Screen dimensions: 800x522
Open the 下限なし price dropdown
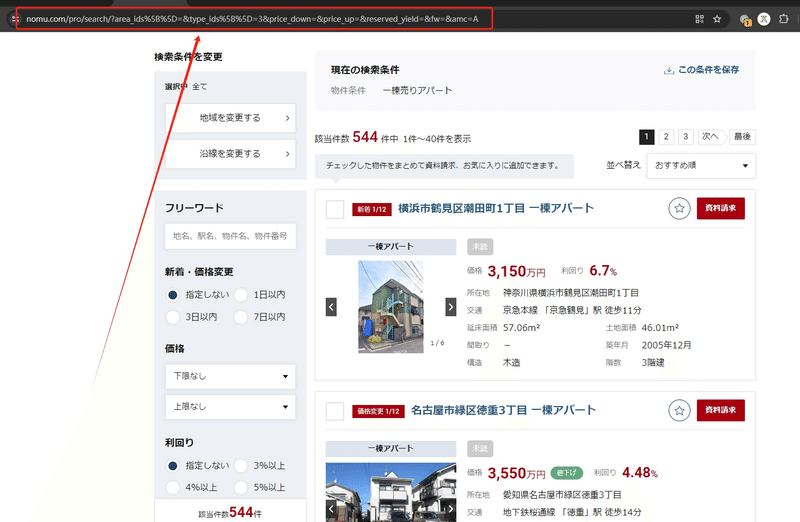point(230,377)
